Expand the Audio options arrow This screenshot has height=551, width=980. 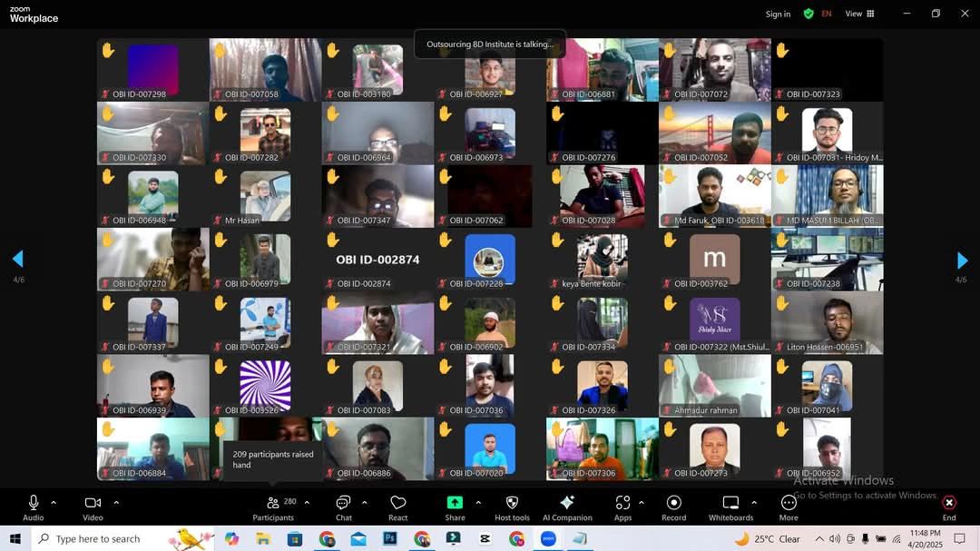(54, 502)
